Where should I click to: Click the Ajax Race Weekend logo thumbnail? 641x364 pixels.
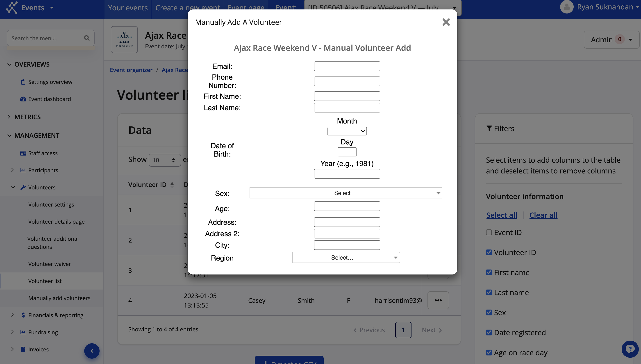click(124, 40)
